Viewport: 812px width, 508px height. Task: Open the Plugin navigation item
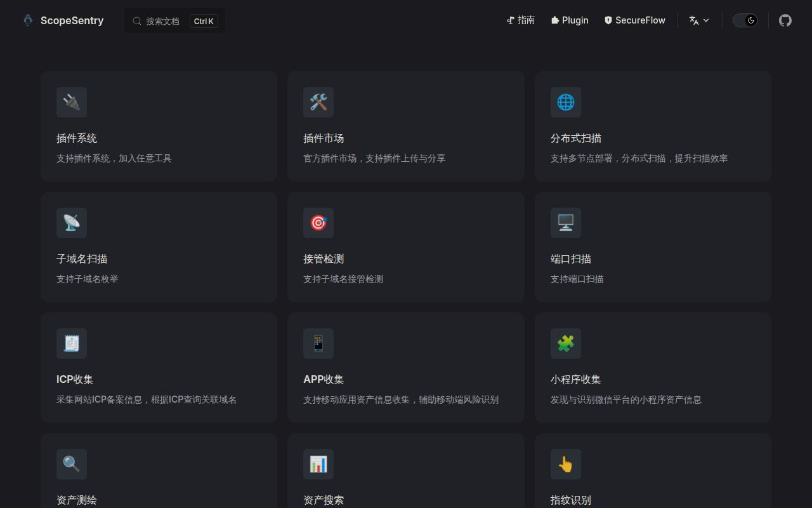pyautogui.click(x=570, y=20)
